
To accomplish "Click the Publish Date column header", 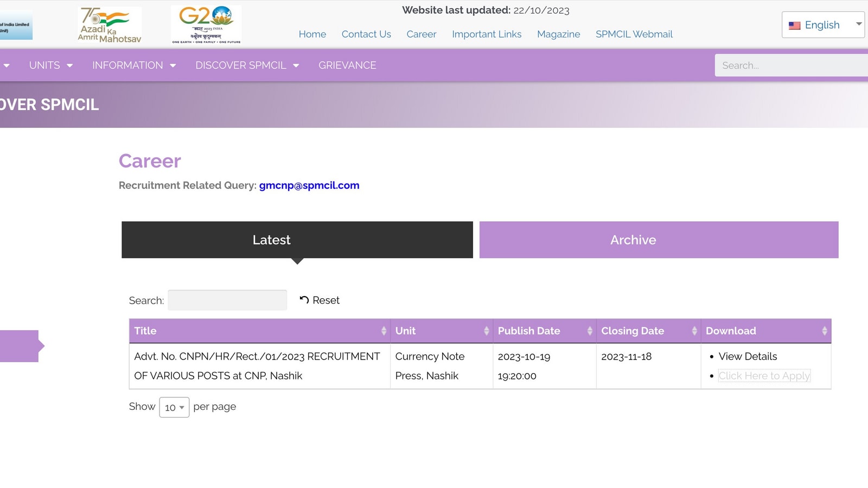I will 545,331.
